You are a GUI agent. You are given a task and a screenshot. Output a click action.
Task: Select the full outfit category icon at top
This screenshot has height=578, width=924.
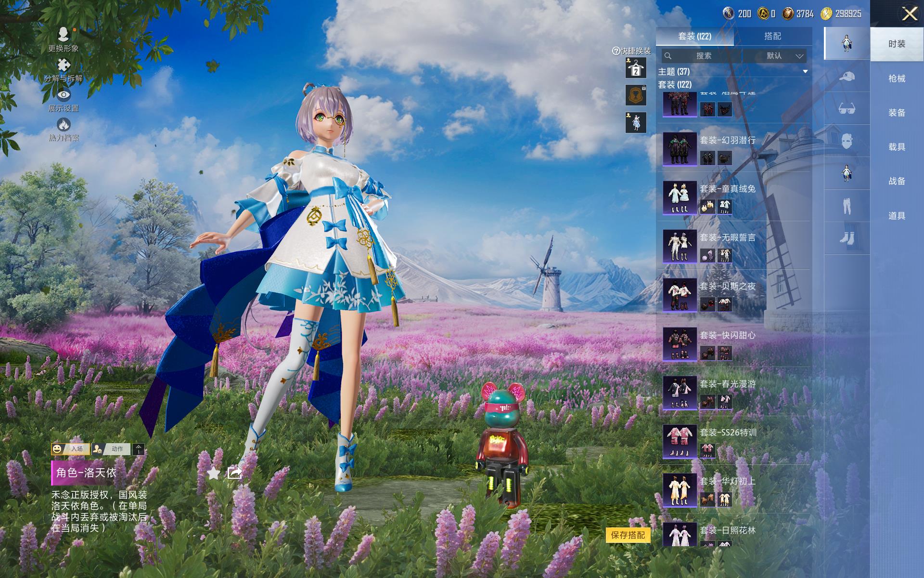pyautogui.click(x=847, y=43)
